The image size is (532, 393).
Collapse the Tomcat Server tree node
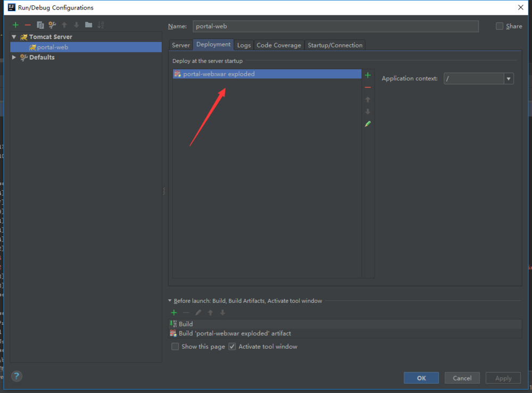14,37
